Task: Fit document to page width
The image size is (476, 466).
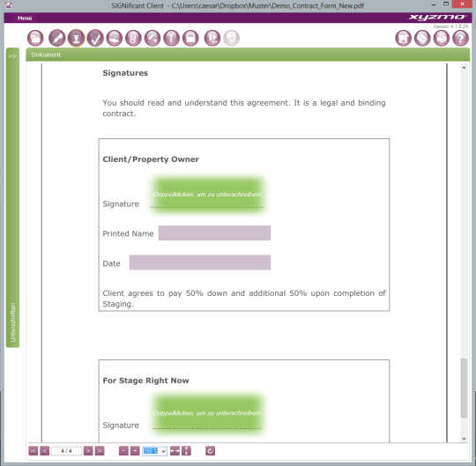Action: click(175, 451)
